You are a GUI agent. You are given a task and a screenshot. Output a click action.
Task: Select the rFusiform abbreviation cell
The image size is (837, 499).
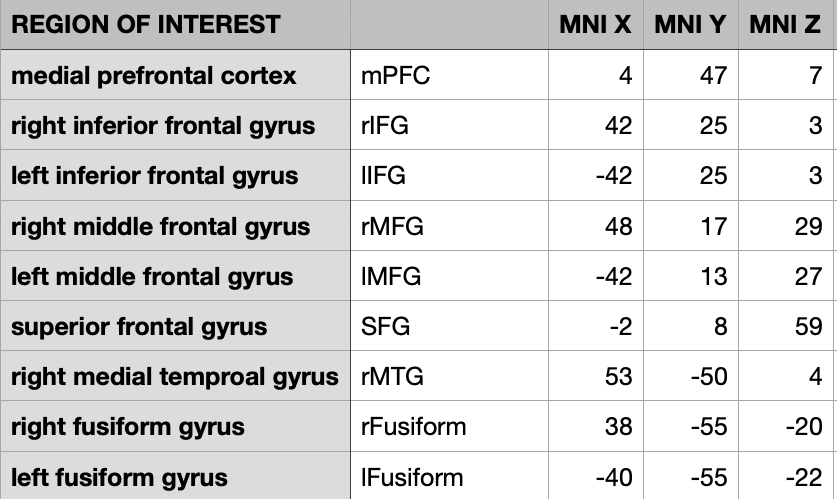[x=414, y=427]
